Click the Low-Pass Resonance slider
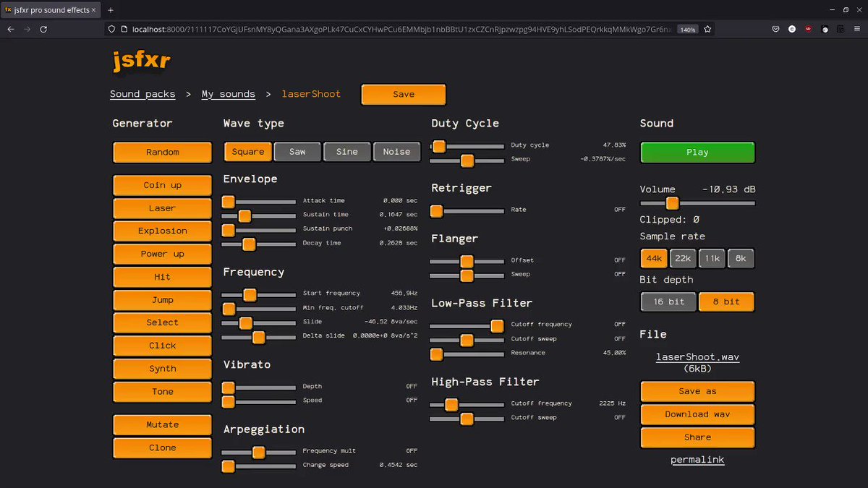 (x=467, y=354)
